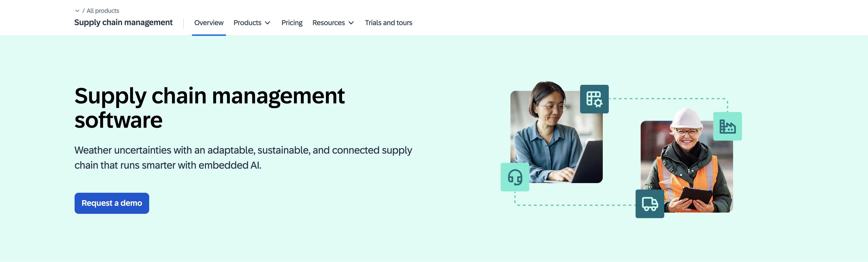868x262 pixels.
Task: Expand the Resources dropdown menu
Action: pos(333,23)
